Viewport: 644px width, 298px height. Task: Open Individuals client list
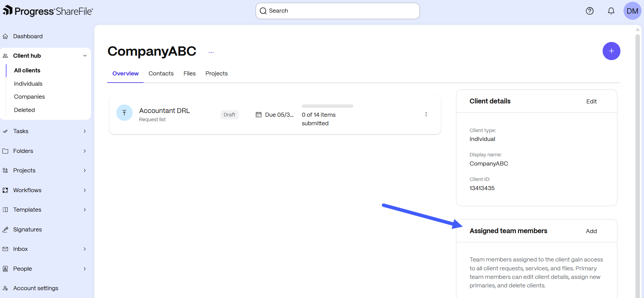(28, 84)
